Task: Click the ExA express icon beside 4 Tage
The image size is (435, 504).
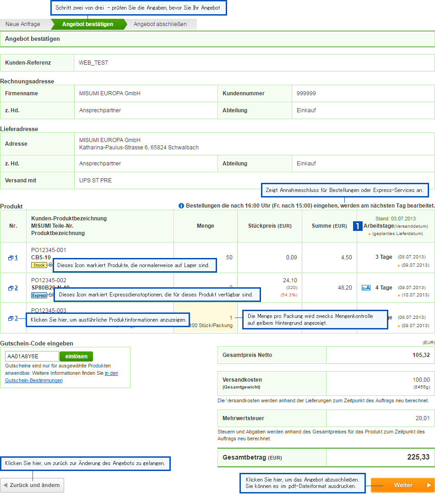Action: pos(366,288)
